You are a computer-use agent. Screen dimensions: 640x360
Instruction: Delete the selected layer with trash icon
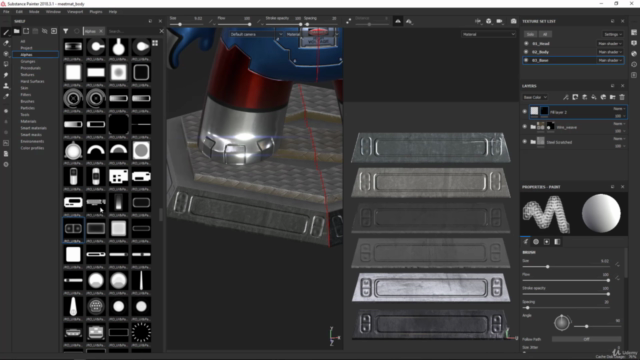(x=622, y=97)
